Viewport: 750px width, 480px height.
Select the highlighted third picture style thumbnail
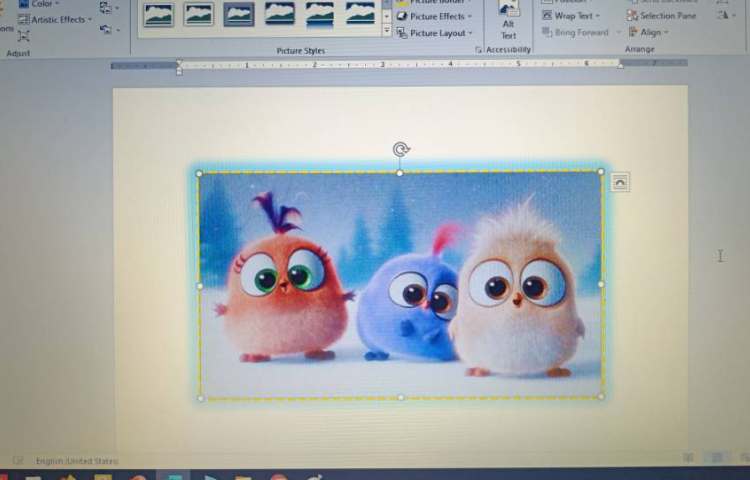[238, 14]
